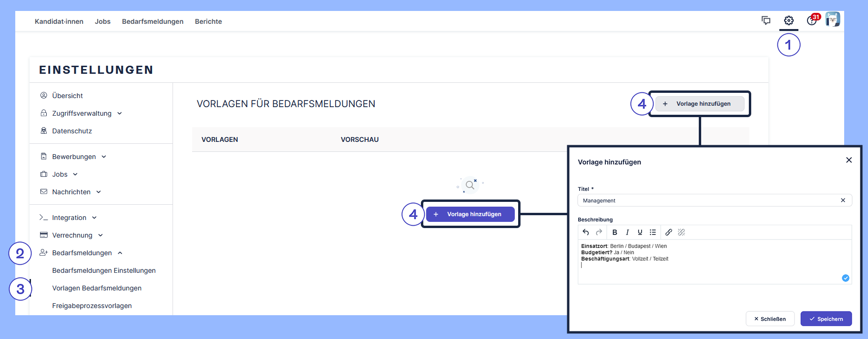This screenshot has height=339, width=868.
Task: Open the Jobs top menu
Action: [x=102, y=21]
